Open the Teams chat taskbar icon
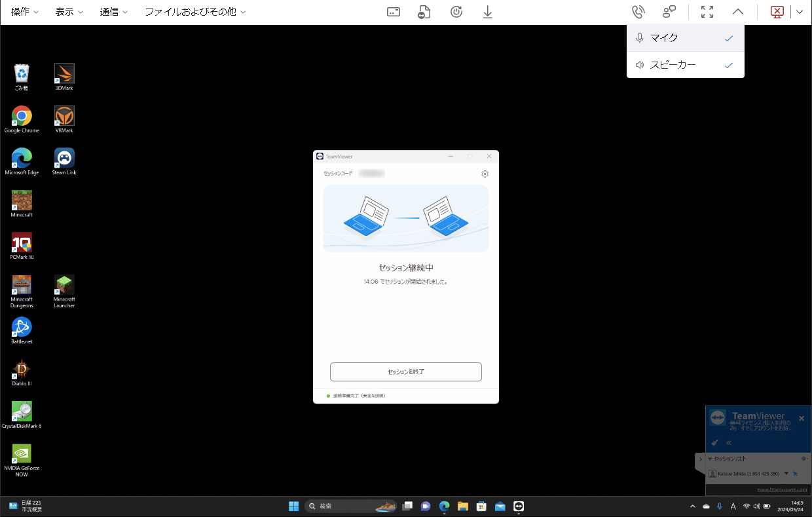Viewport: 812px width, 517px height. pos(426,506)
